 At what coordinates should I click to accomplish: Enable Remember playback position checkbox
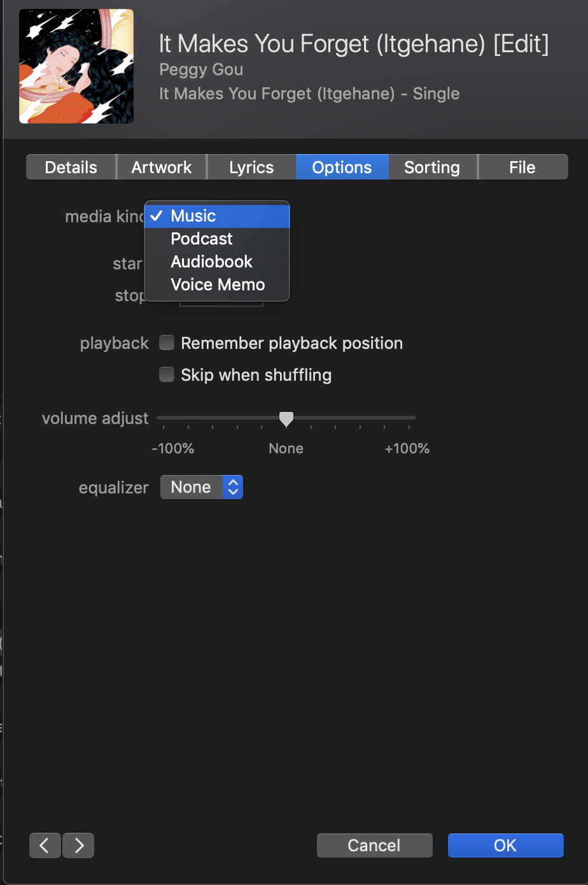click(x=167, y=343)
